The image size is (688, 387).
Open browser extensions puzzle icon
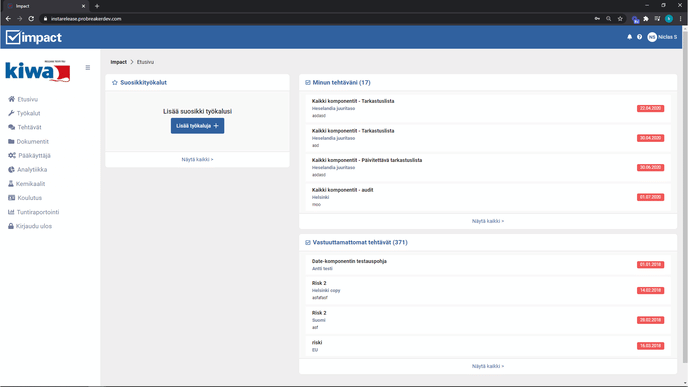tap(646, 19)
